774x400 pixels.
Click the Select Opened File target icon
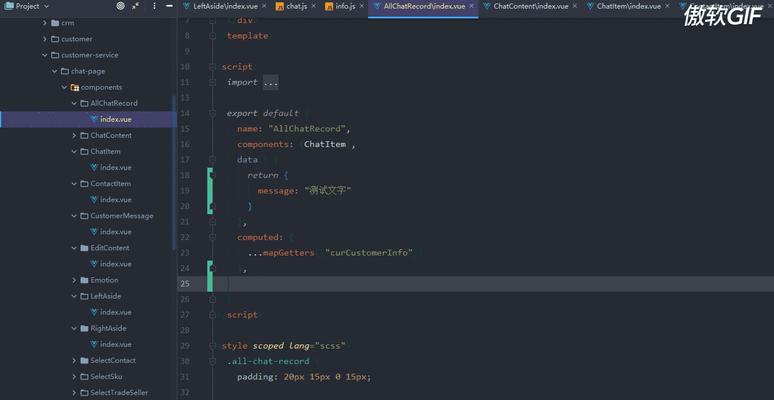point(120,6)
